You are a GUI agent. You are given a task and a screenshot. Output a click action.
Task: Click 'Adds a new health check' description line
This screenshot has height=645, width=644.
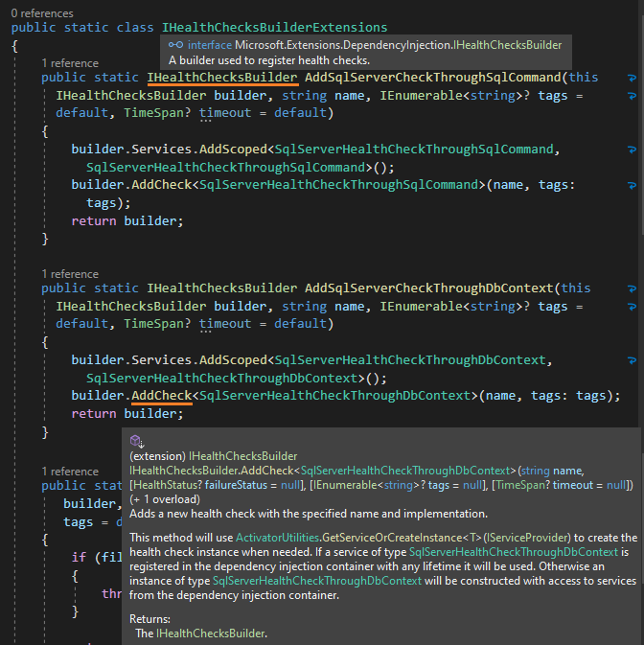pyautogui.click(x=309, y=514)
